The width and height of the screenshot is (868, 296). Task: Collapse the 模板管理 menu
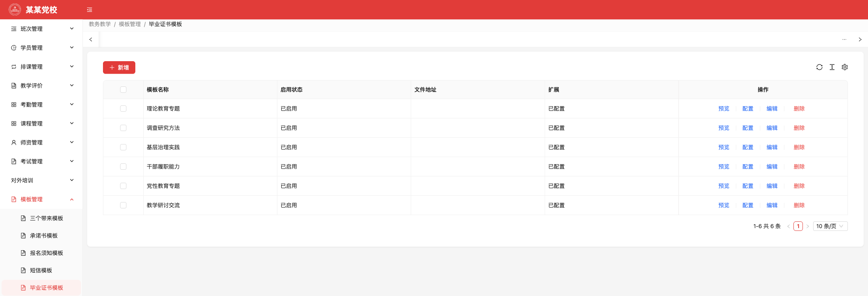pyautogui.click(x=41, y=199)
